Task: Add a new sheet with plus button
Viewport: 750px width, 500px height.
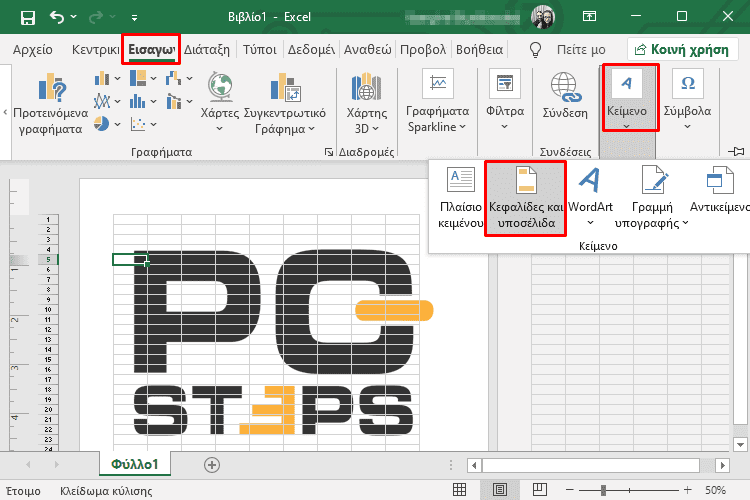Action: point(212,465)
